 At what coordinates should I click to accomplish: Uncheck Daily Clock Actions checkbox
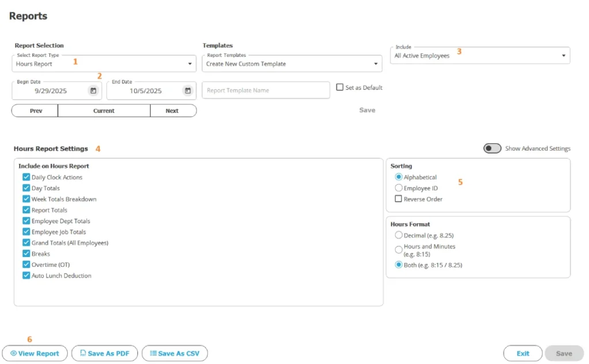pyautogui.click(x=26, y=177)
